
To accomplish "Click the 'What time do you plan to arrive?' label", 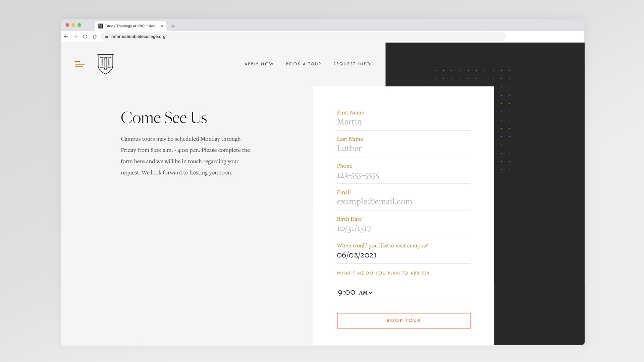I will [383, 273].
